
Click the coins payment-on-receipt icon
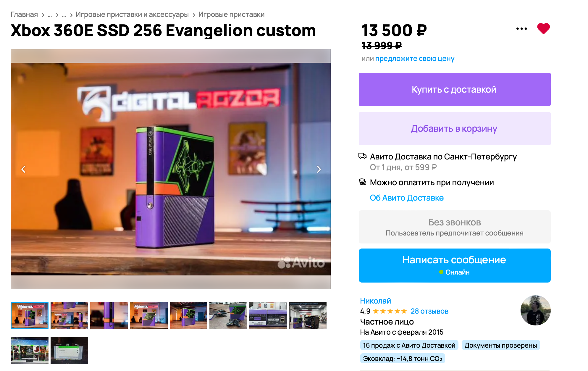362,182
